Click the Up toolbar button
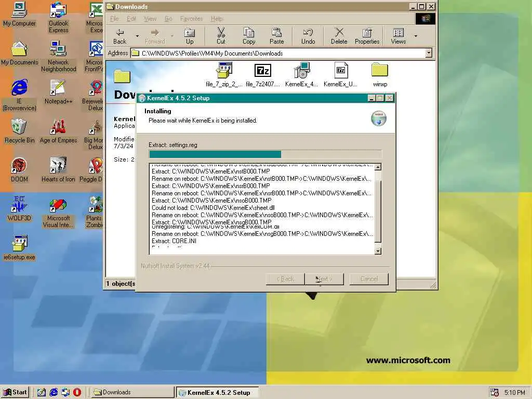This screenshot has width=532, height=399. click(190, 36)
